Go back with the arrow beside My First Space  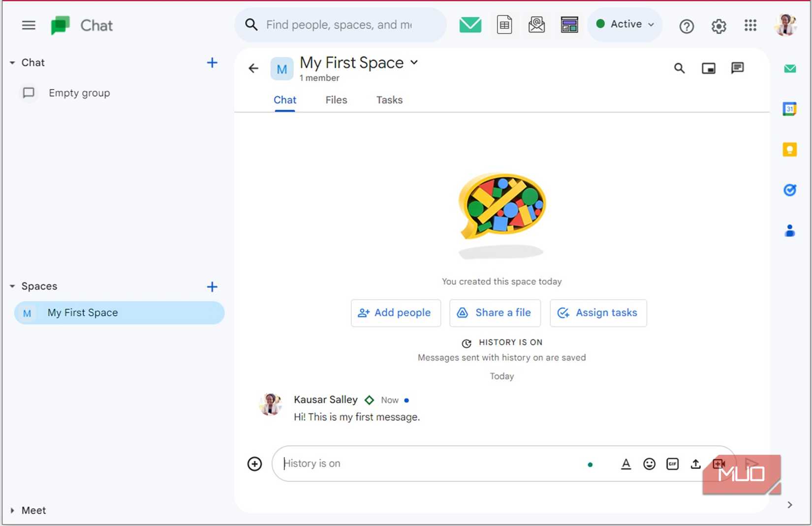(x=253, y=68)
